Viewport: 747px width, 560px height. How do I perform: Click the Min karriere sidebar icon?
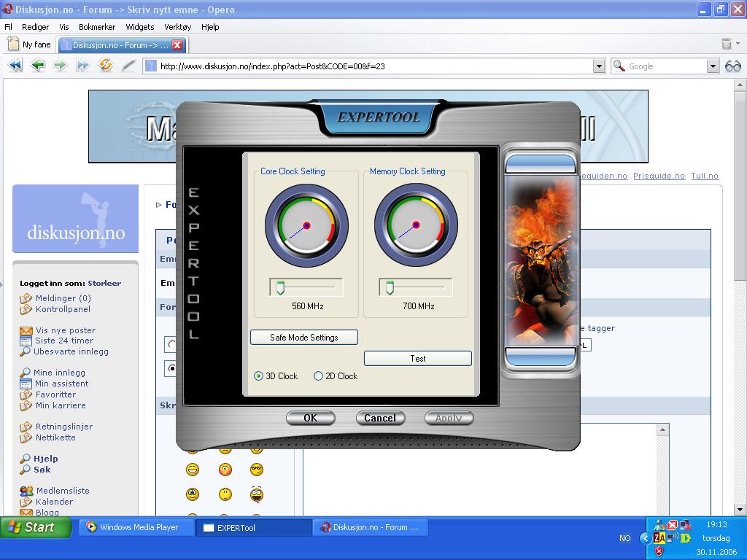26,405
